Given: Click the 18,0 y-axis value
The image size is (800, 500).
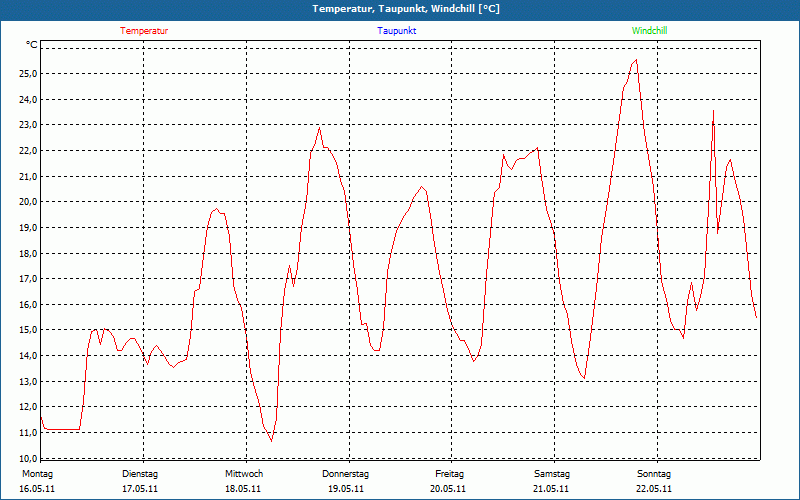Looking at the screenshot, I should (29, 254).
